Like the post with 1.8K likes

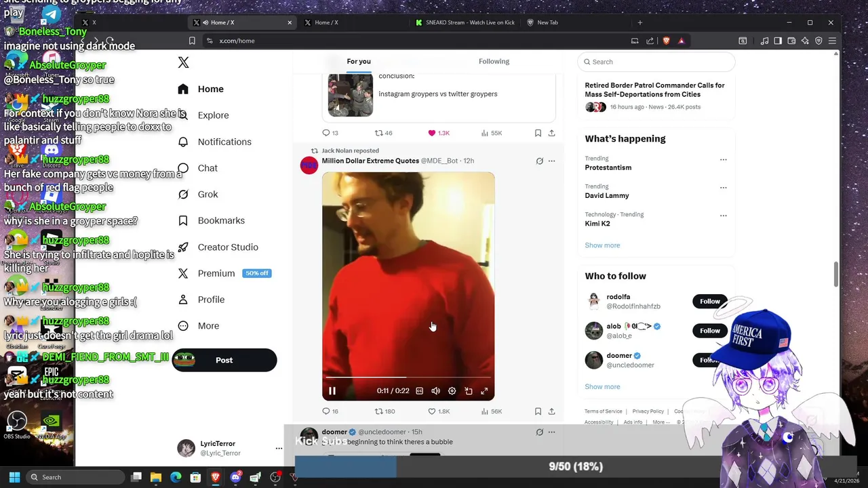click(x=431, y=411)
